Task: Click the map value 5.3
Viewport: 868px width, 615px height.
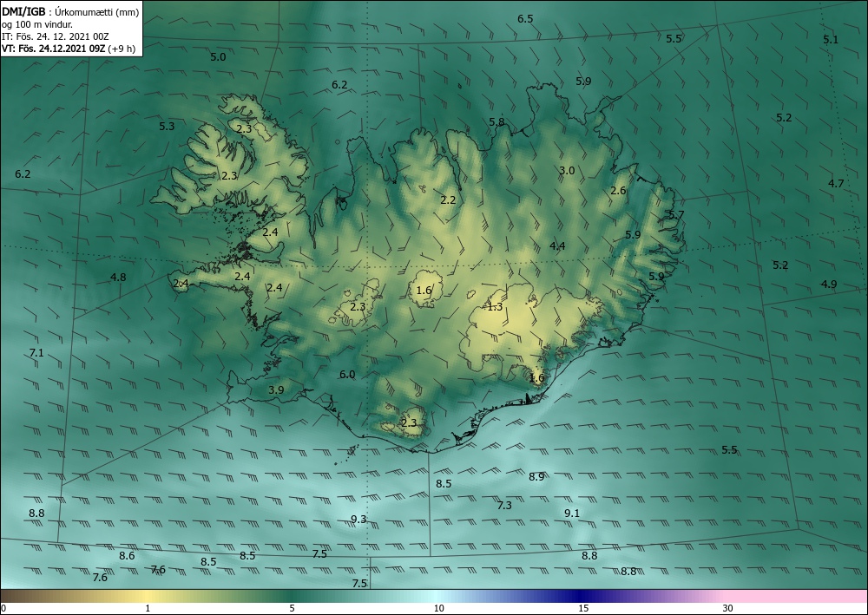Action: pyautogui.click(x=167, y=126)
